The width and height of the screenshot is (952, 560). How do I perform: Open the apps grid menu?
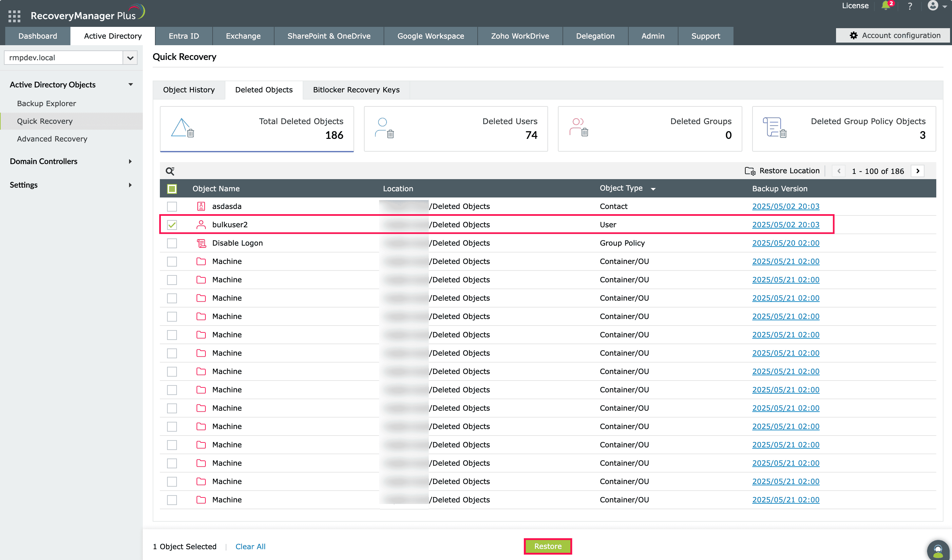click(x=14, y=16)
